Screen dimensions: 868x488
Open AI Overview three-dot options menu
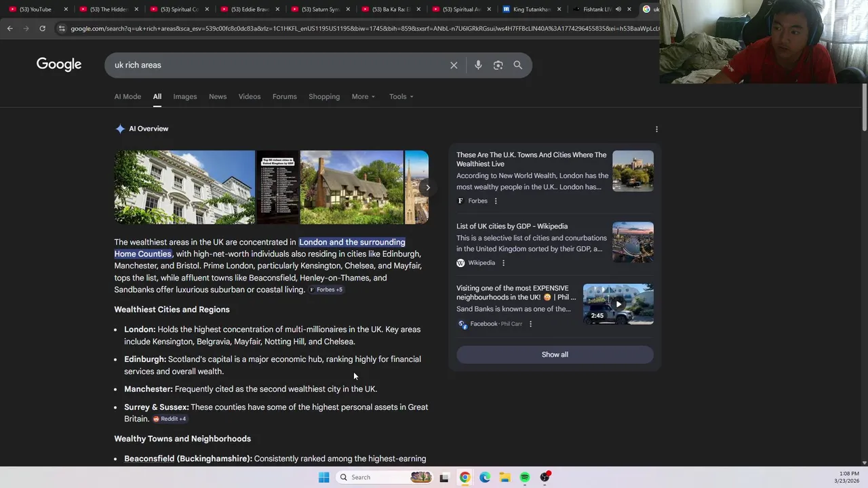656,129
